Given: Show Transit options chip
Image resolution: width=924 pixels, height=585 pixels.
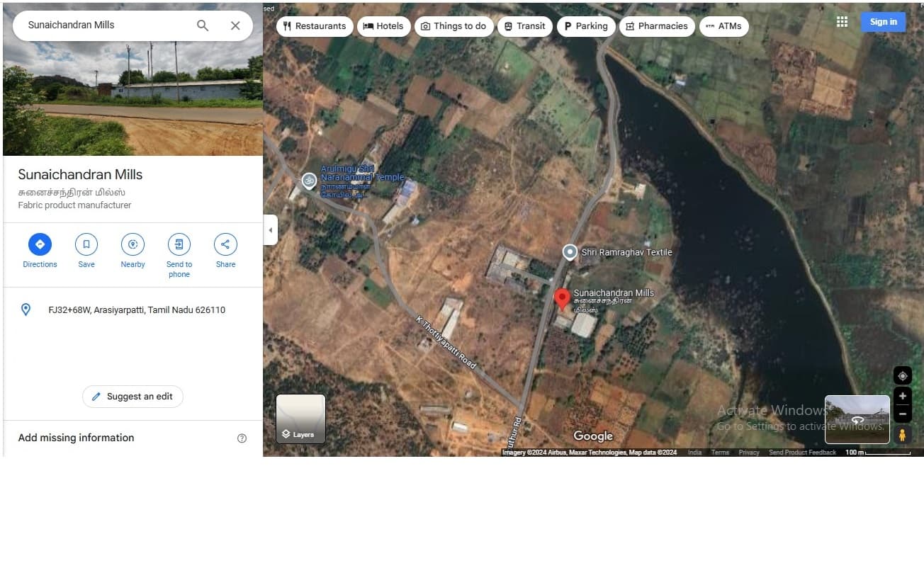Looking at the screenshot, I should [x=525, y=26].
